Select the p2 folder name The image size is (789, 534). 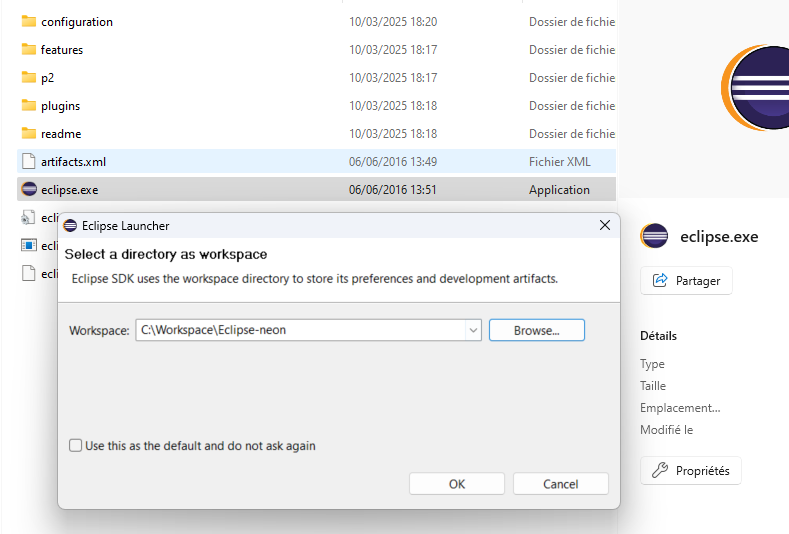tap(47, 78)
